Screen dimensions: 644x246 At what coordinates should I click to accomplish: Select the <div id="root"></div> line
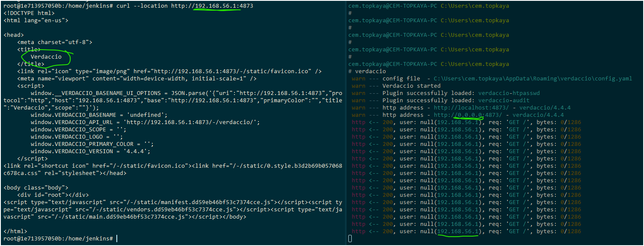pos(53,195)
